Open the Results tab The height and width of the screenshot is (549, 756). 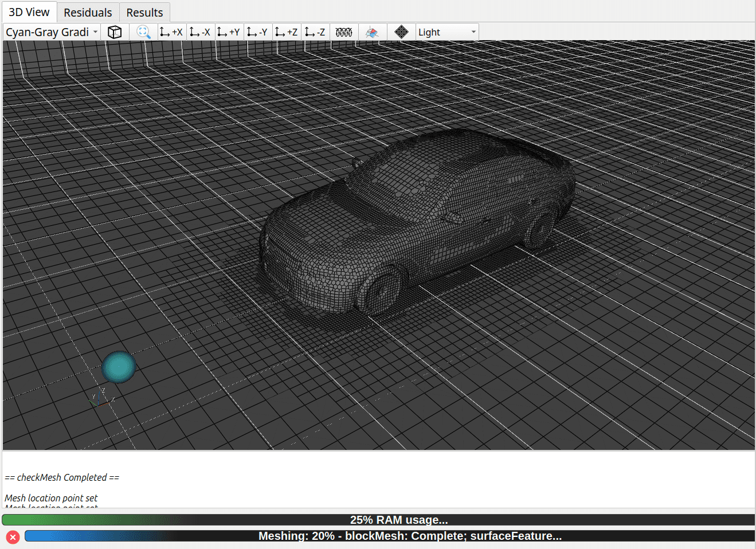pyautogui.click(x=144, y=12)
